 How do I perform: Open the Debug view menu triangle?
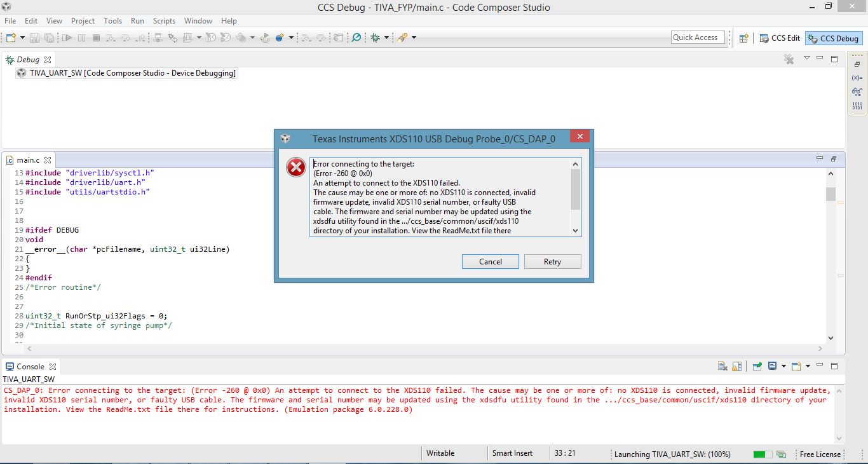click(x=807, y=58)
